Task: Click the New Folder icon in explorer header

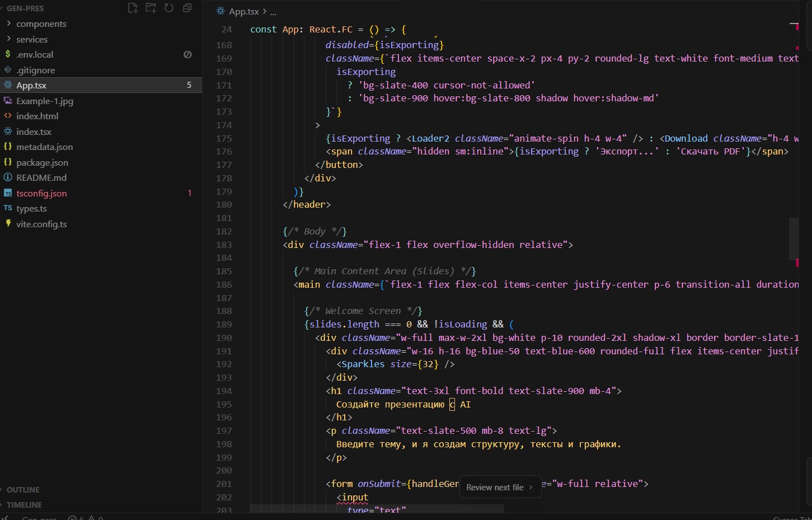Action: (x=151, y=8)
